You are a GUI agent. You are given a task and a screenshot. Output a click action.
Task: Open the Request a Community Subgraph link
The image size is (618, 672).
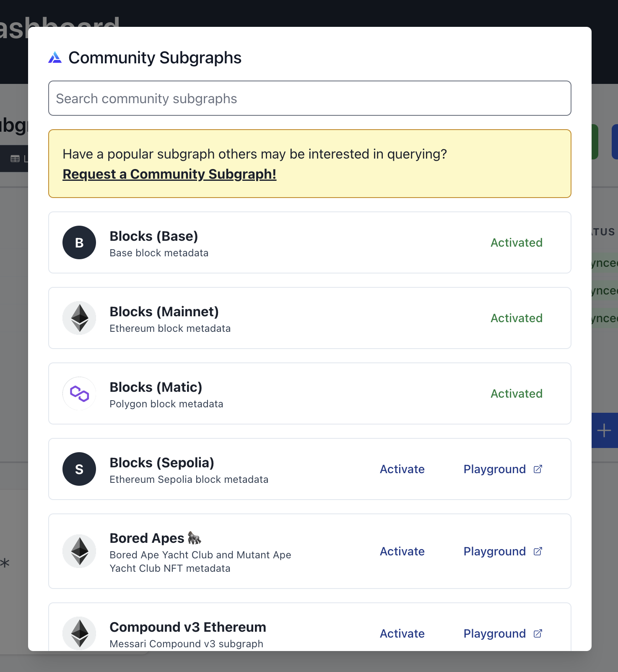click(x=169, y=174)
